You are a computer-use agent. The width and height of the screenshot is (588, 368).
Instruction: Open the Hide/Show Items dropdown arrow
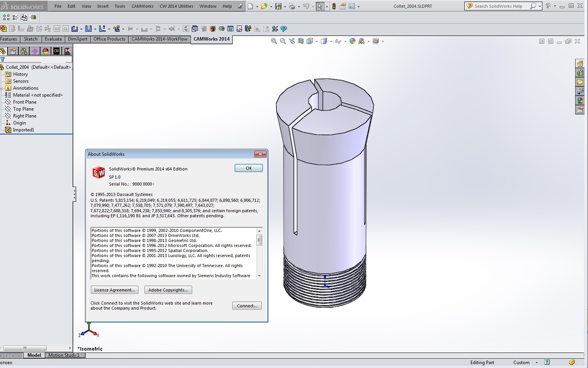click(345, 41)
